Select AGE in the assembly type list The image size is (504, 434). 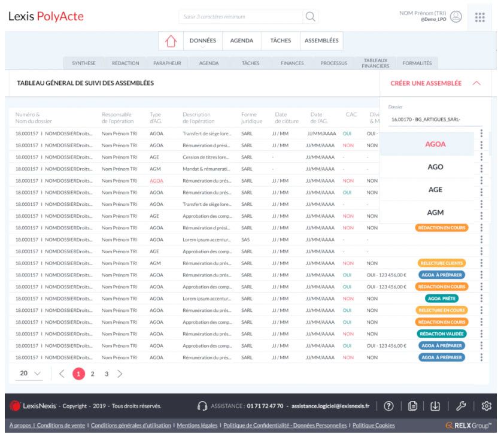pos(435,190)
